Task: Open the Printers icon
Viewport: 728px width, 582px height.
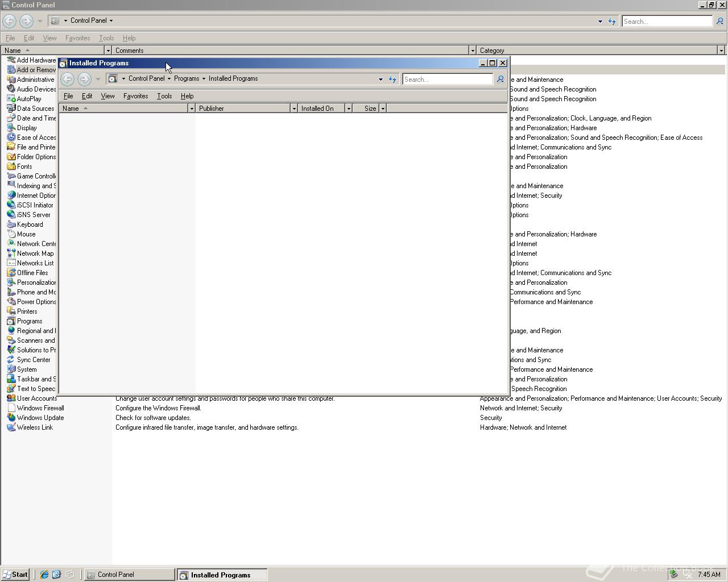Action: (x=11, y=311)
